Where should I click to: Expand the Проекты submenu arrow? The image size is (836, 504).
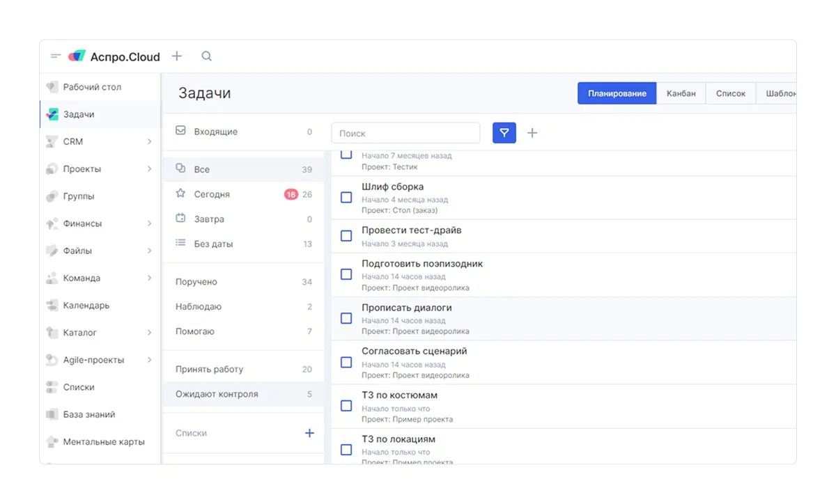[x=149, y=169]
